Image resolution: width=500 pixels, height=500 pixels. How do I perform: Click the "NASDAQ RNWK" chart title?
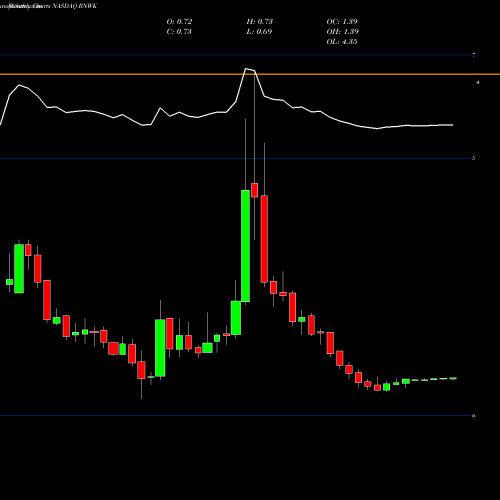click(74, 6)
